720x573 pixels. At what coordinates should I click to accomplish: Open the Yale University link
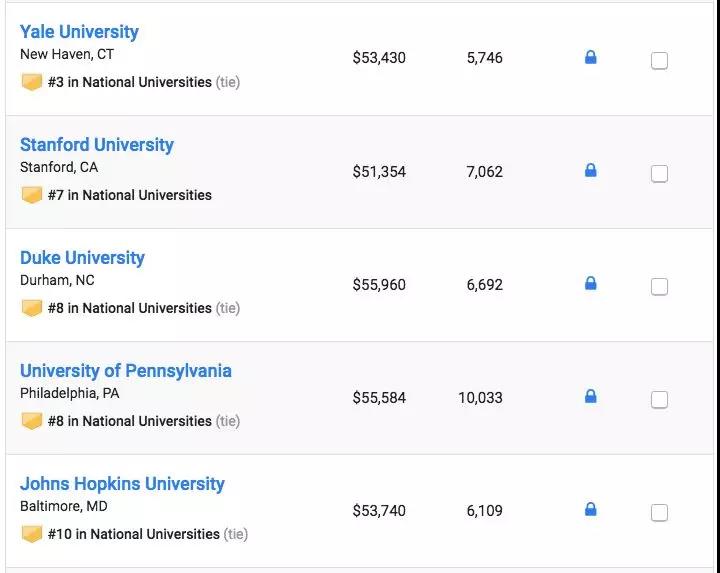(79, 32)
